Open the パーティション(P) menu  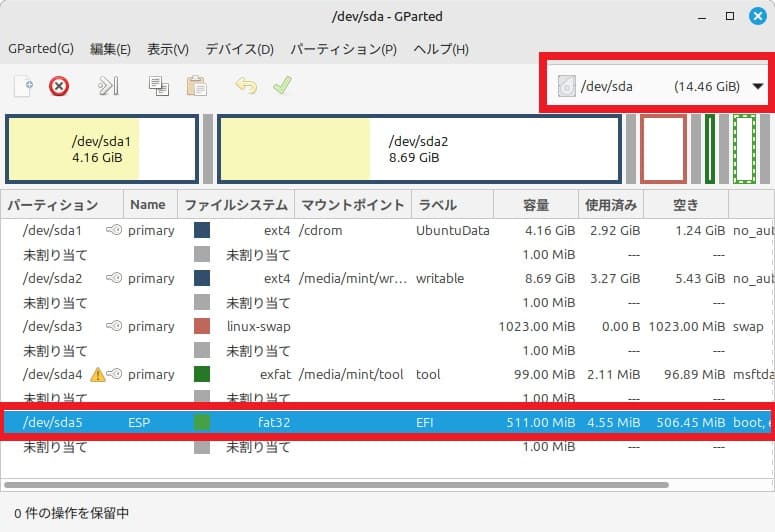[x=344, y=49]
